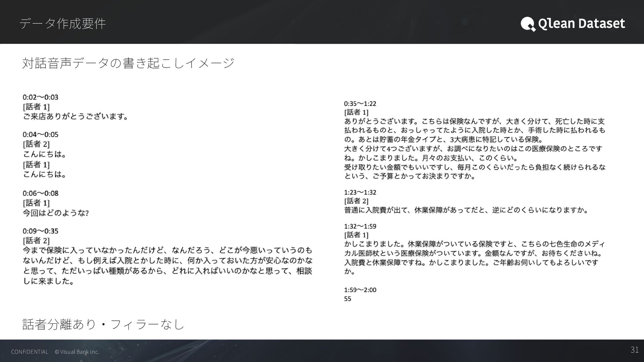644x362 pixels.
Task: Click the page number '31'
Action: click(635, 350)
